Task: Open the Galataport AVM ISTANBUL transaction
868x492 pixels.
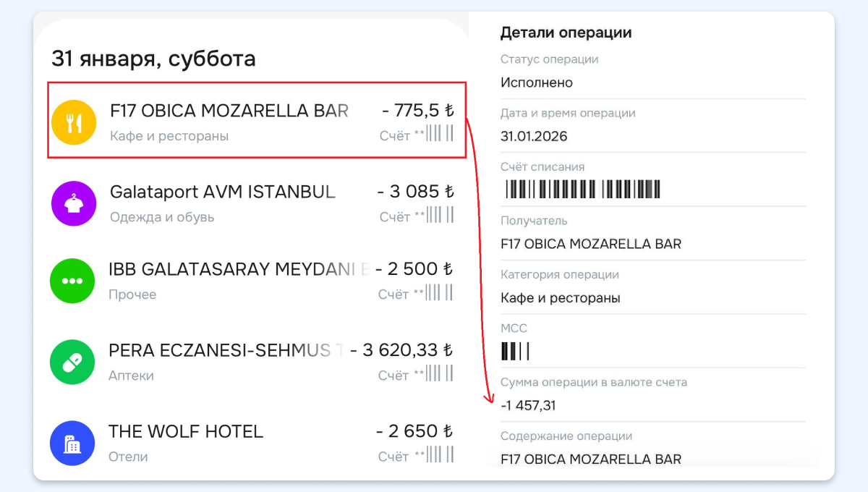Action: click(x=223, y=192)
